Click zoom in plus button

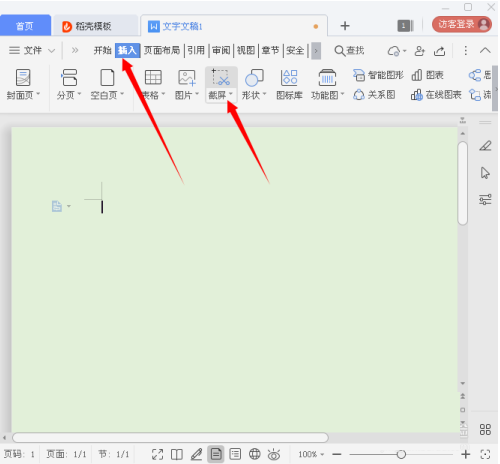pyautogui.click(x=465, y=454)
